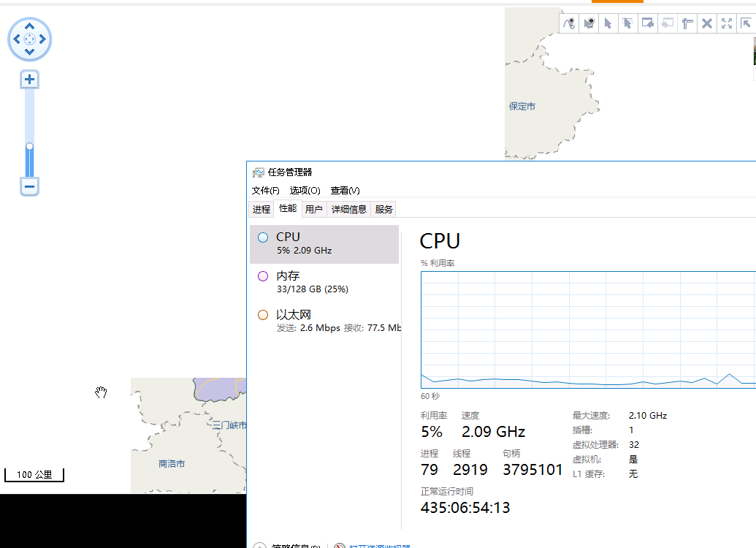Switch to the 性能 tab

point(288,208)
